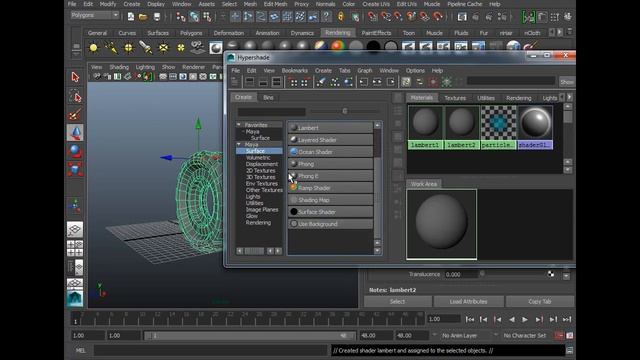This screenshot has height=360, width=640.
Task: Switch to the Bins tab
Action: [268, 98]
